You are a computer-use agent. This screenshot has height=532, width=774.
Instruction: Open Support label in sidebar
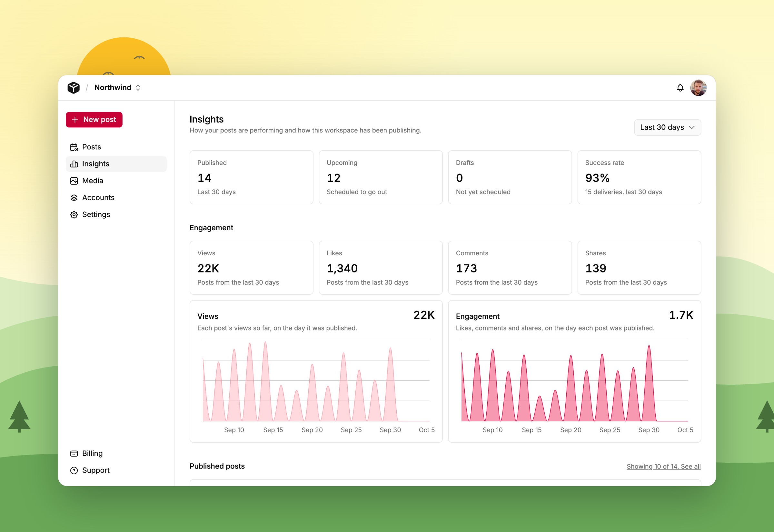tap(96, 470)
